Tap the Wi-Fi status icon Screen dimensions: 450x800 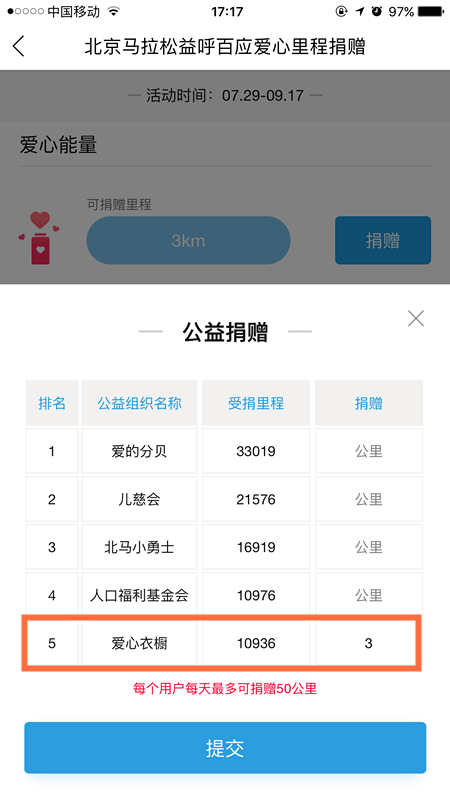pos(114,11)
